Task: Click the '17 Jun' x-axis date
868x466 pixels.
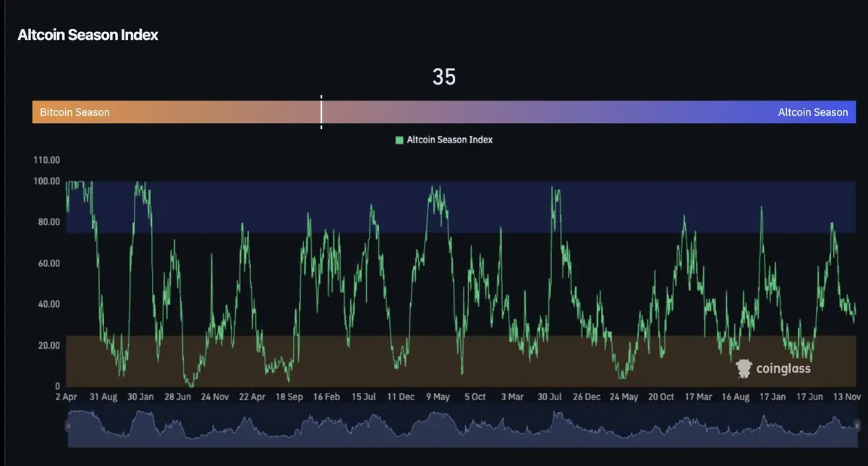Action: tap(810, 397)
